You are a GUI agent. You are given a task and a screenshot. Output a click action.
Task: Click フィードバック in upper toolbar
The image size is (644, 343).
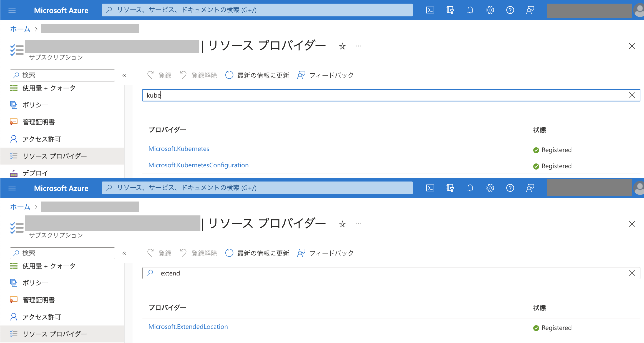pyautogui.click(x=325, y=75)
